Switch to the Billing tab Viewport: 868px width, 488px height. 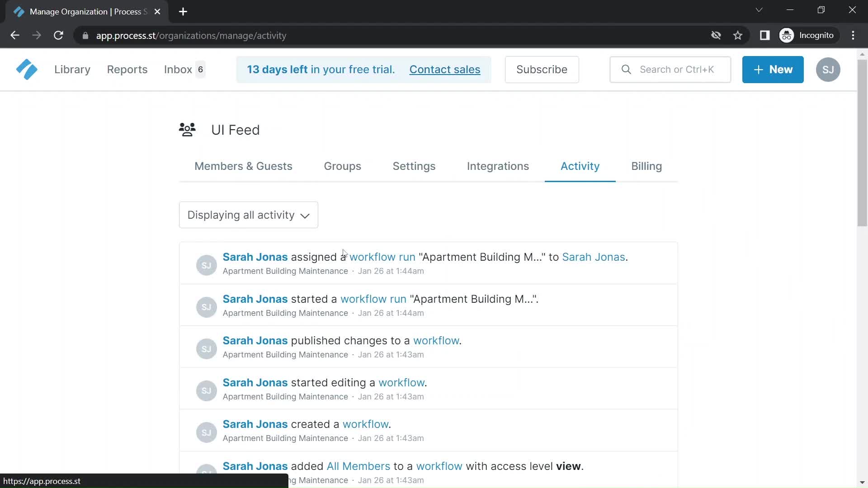point(646,166)
